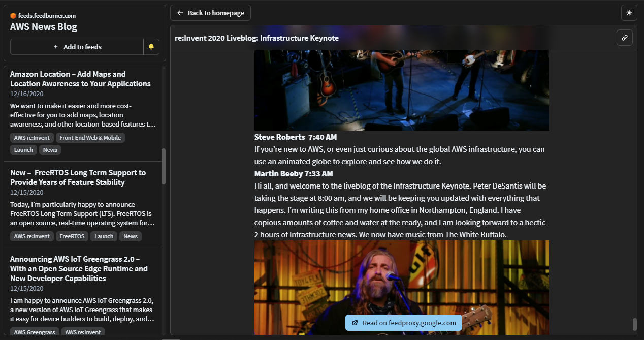Click the band guitars stage image
The width and height of the screenshot is (644, 340).
coord(402,90)
